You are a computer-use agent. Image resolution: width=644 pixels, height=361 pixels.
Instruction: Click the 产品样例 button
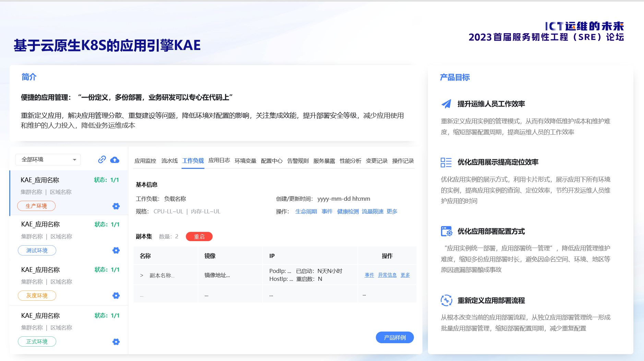point(395,337)
